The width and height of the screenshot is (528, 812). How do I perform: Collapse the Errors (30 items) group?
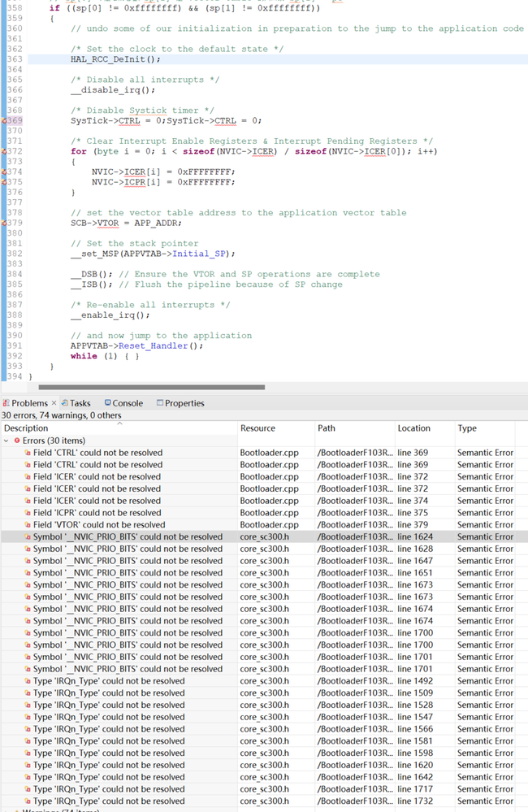6,441
